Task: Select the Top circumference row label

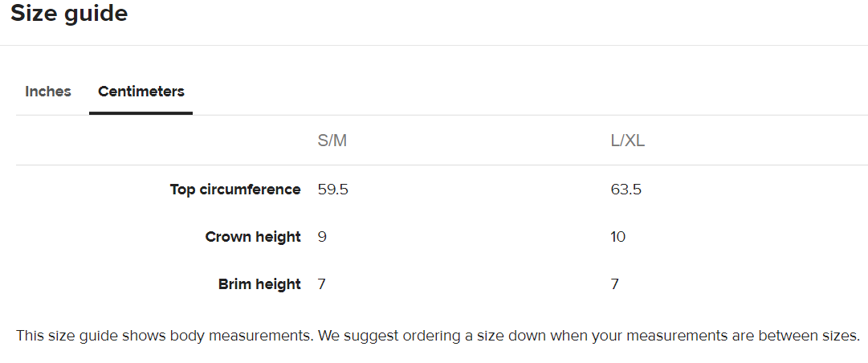Action: (x=235, y=190)
